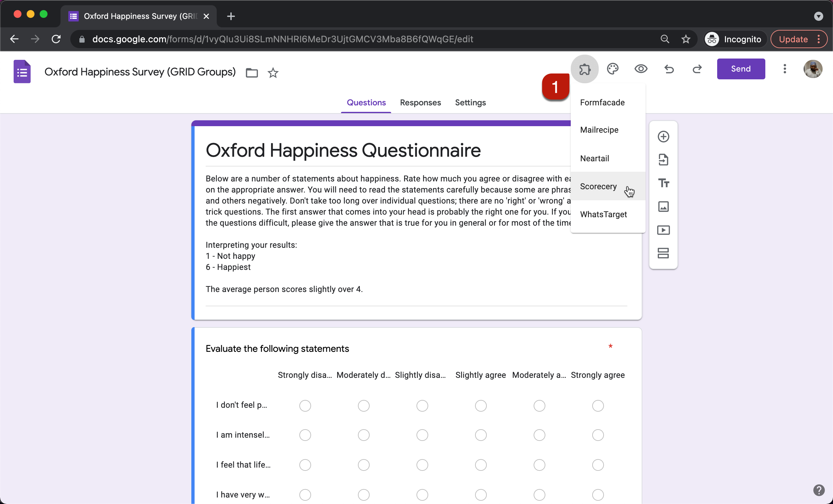Open the More options three-dot menu
Screen dimensions: 833x504
pos(785,69)
